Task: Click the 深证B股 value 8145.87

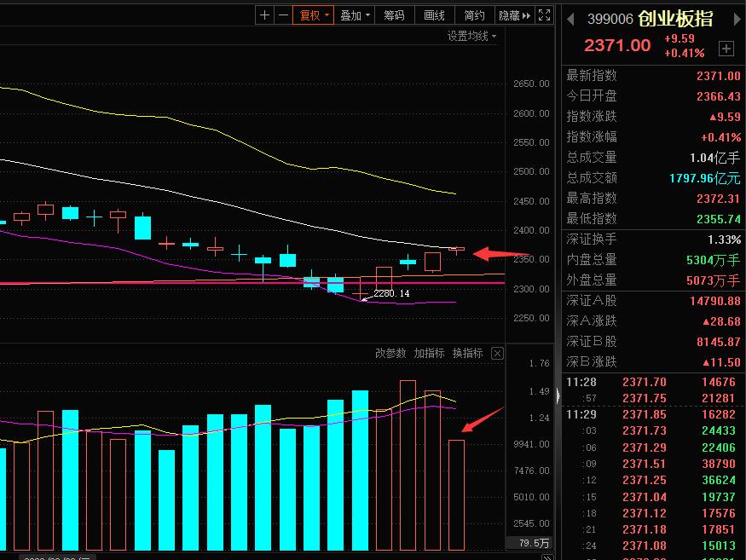Action: coord(719,342)
